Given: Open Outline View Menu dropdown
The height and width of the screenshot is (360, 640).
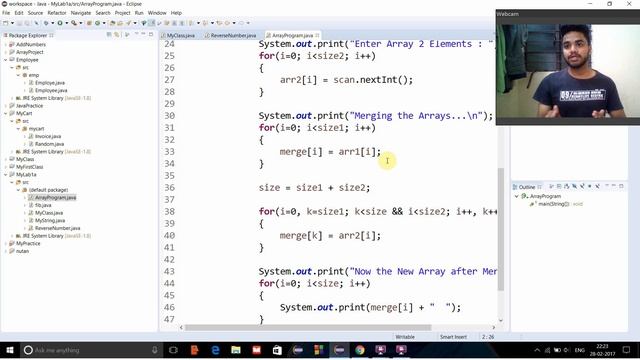Looking at the screenshot, I should point(606,186).
